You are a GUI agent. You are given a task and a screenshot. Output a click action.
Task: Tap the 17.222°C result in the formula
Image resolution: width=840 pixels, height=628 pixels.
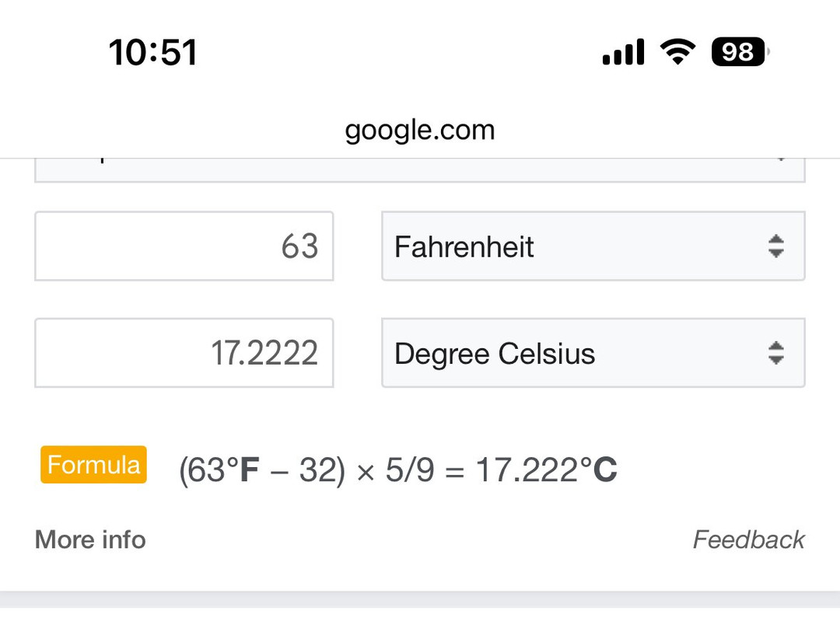pos(546,470)
